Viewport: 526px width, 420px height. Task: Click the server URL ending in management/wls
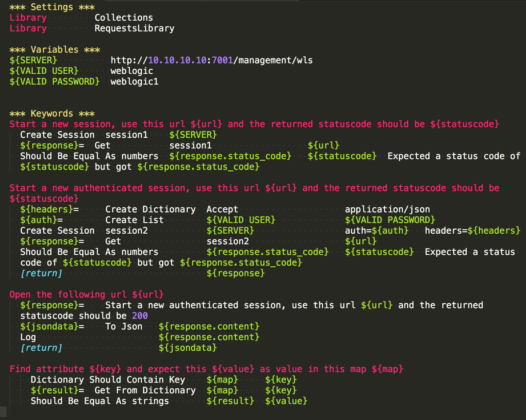(211, 60)
